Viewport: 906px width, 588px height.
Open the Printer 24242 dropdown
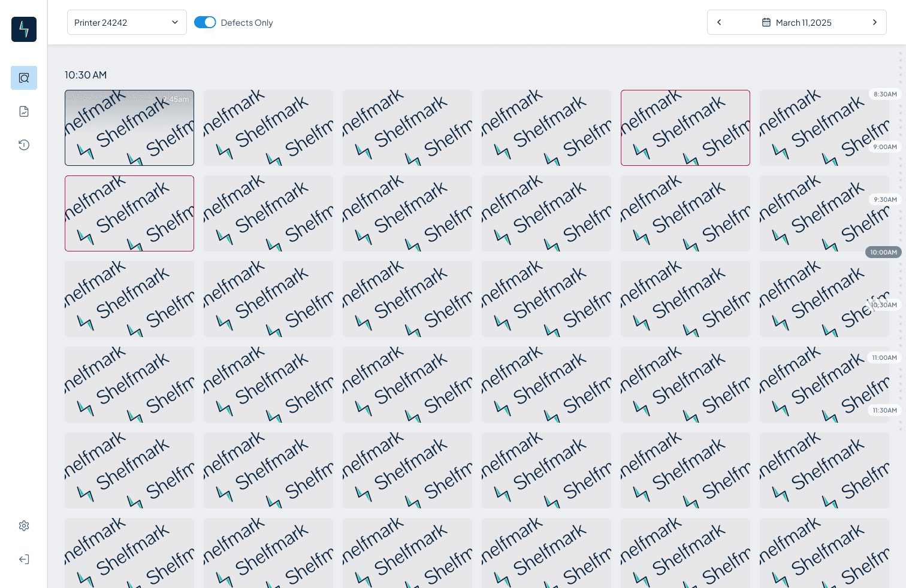coord(127,22)
